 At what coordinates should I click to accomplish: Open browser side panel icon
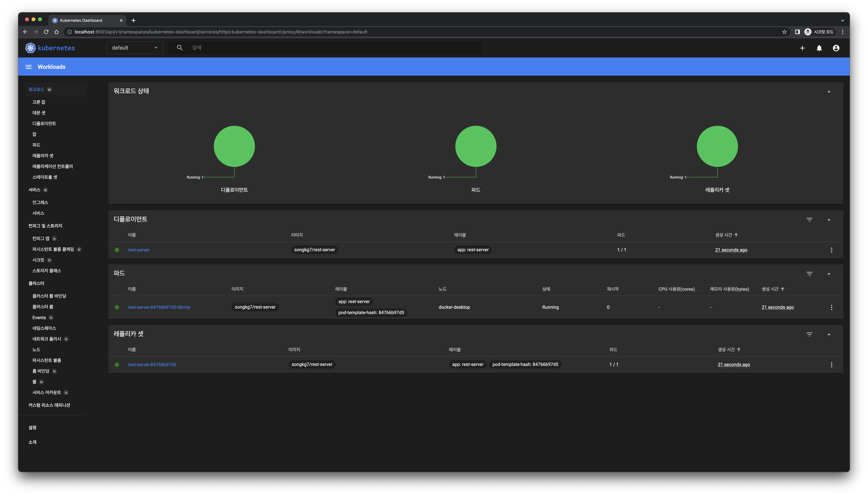point(797,32)
